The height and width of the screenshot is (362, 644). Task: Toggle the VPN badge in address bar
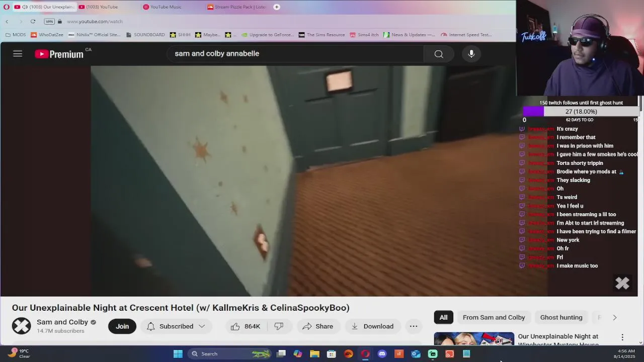[49, 22]
